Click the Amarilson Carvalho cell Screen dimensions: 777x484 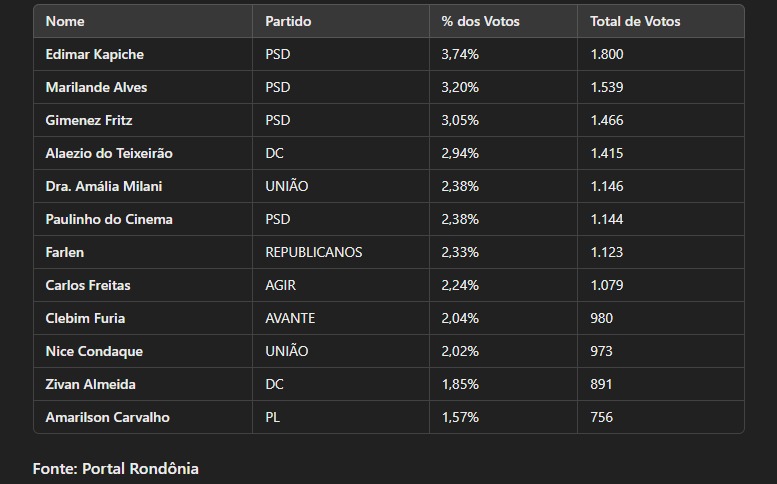coord(108,417)
